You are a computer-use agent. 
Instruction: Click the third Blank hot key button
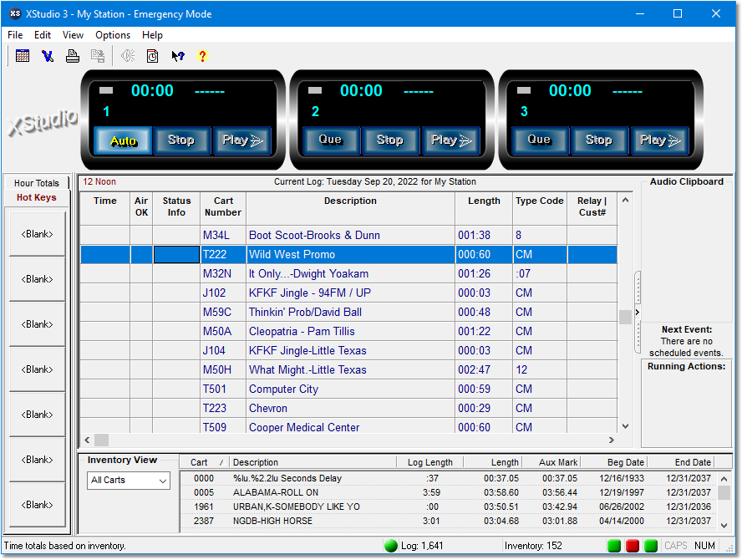pyautogui.click(x=38, y=324)
